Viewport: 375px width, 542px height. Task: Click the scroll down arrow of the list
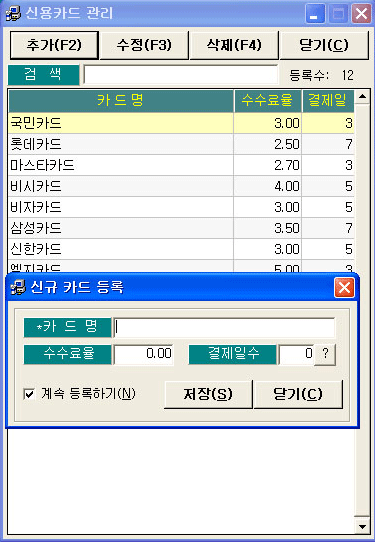click(362, 527)
